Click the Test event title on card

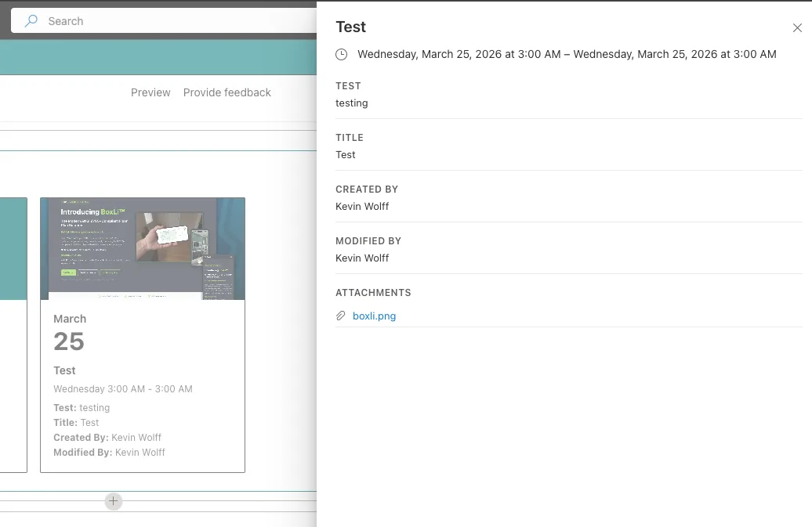(x=64, y=370)
